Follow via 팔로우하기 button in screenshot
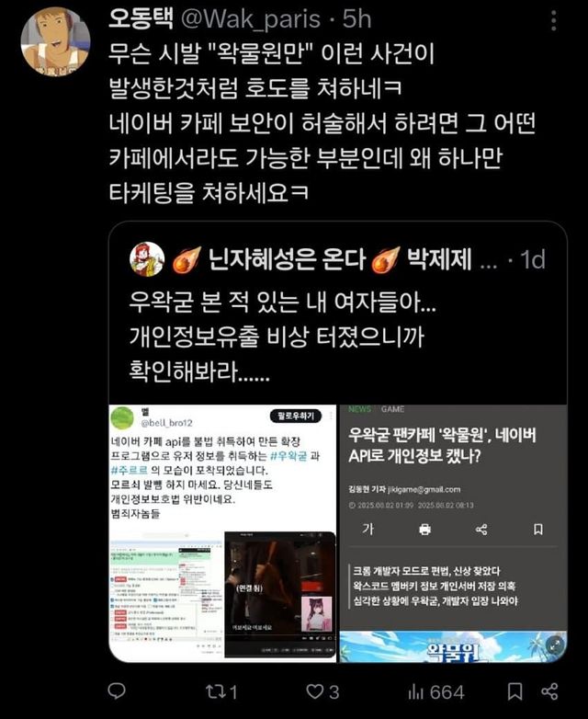Screen dimensions: 588x719 295,416
